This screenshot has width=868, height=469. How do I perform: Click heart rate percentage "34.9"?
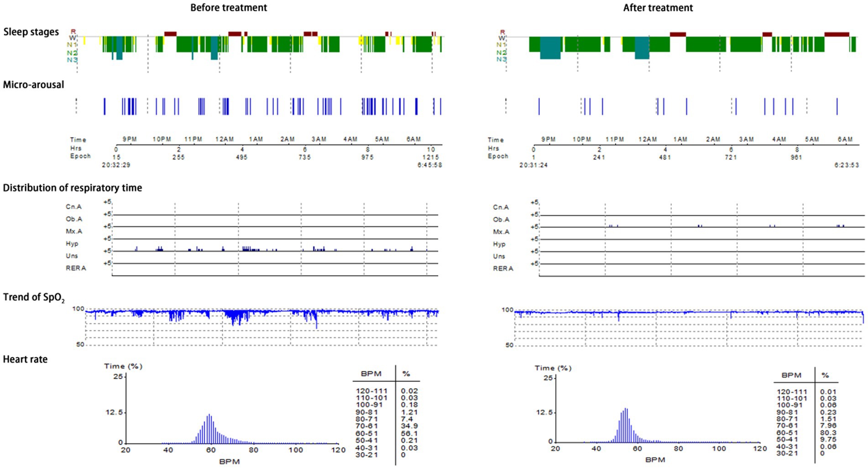(409, 426)
